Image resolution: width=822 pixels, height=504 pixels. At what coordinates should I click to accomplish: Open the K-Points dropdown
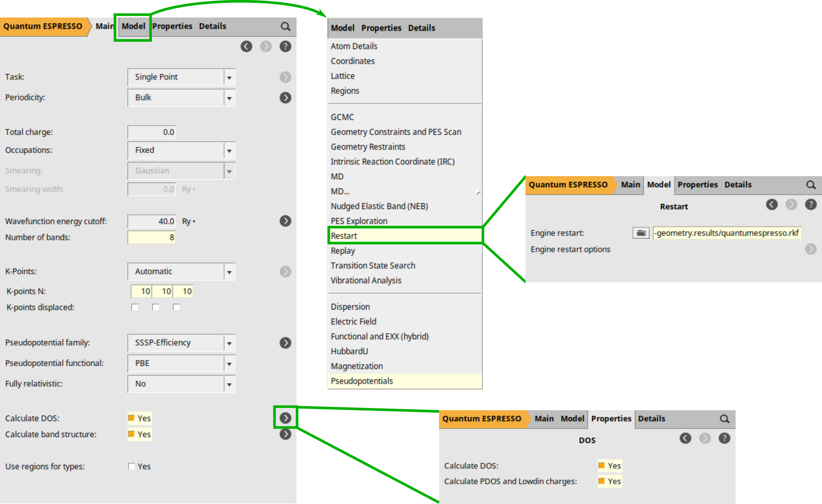(181, 271)
